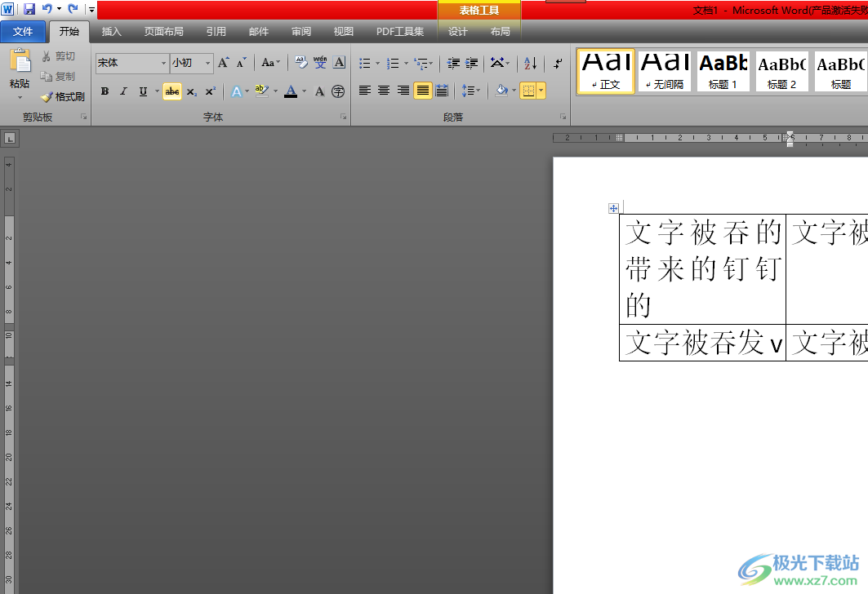Toggle superscript formatting
The width and height of the screenshot is (868, 594).
point(211,91)
